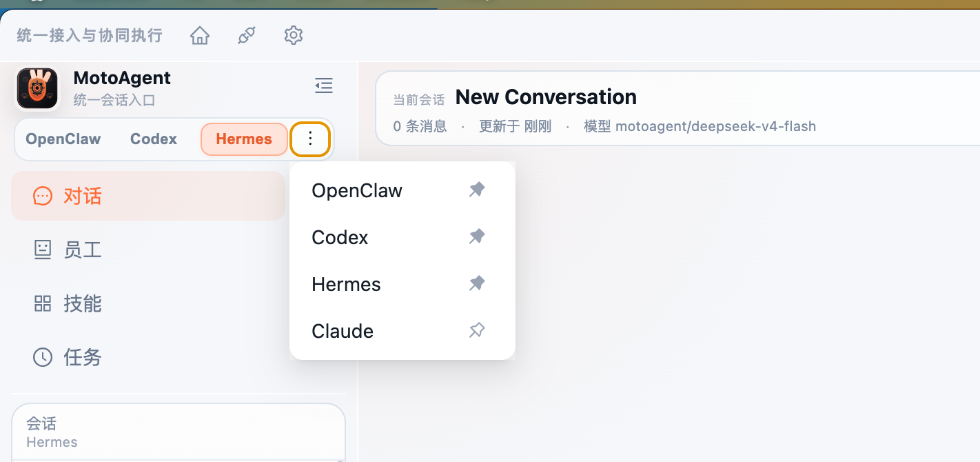
Task: Click the New Conversation title
Action: pyautogui.click(x=546, y=97)
